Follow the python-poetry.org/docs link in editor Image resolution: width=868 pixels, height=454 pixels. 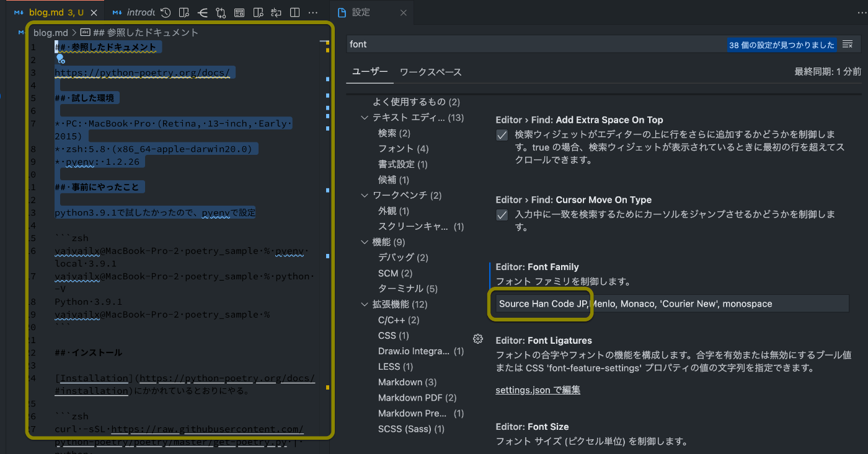142,72
